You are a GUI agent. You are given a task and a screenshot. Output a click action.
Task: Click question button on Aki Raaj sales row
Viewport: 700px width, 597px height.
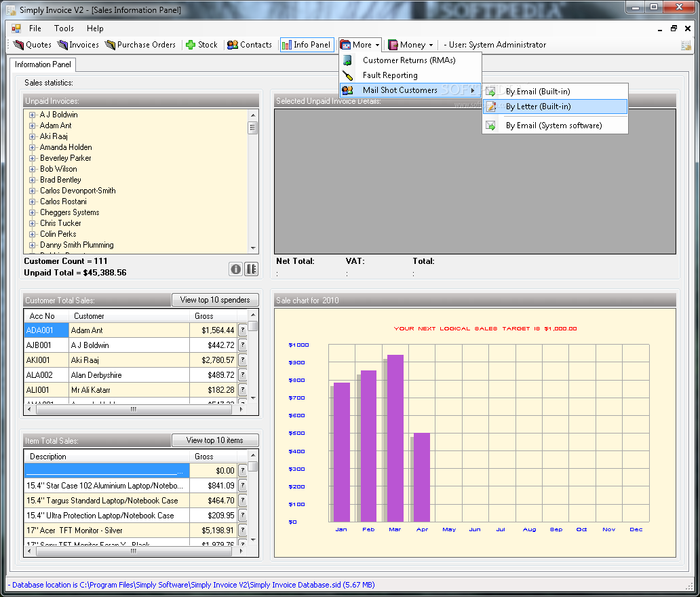(x=242, y=360)
